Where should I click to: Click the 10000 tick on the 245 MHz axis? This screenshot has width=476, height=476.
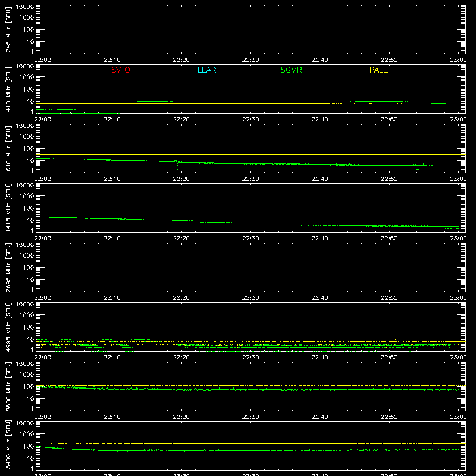click(25, 7)
